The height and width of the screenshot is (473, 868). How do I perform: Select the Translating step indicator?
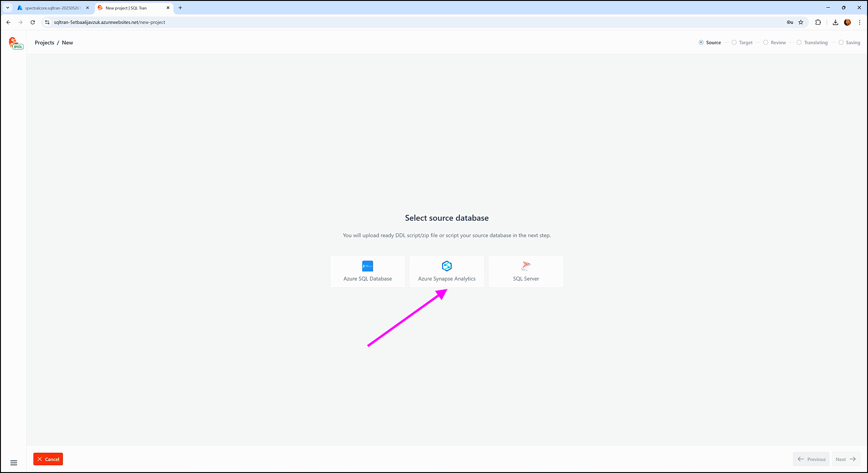[x=799, y=42]
